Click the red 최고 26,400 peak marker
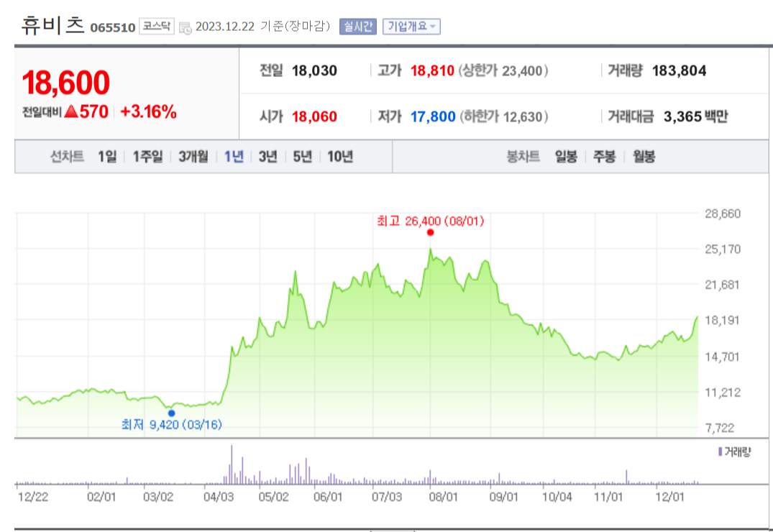Viewport: 773px width, 532px height. (x=431, y=232)
